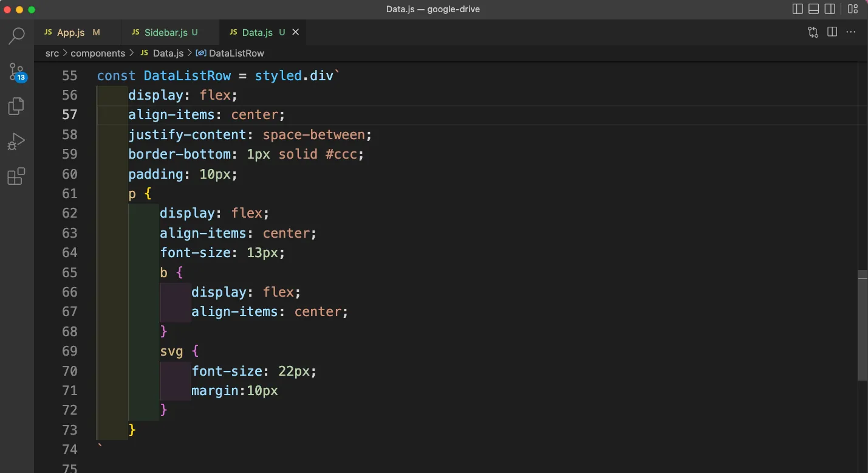Click the 'b {' selector on line 65
The width and height of the screenshot is (868, 473).
[171, 272]
